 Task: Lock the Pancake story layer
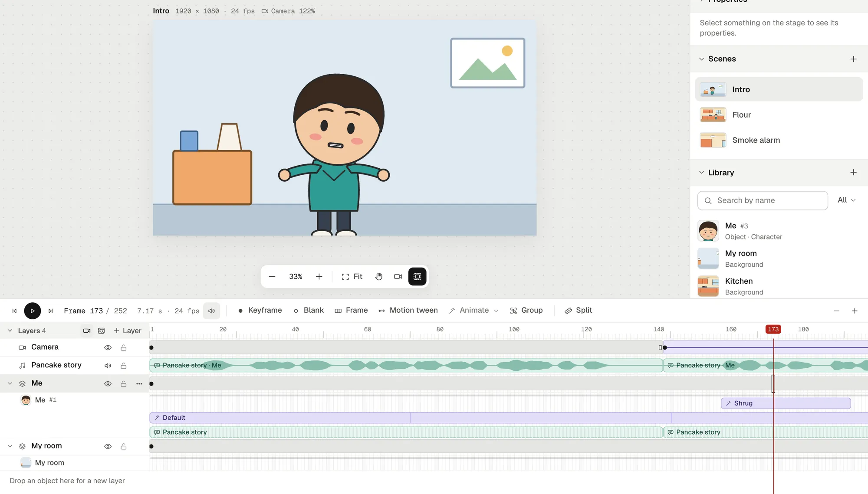tap(124, 366)
